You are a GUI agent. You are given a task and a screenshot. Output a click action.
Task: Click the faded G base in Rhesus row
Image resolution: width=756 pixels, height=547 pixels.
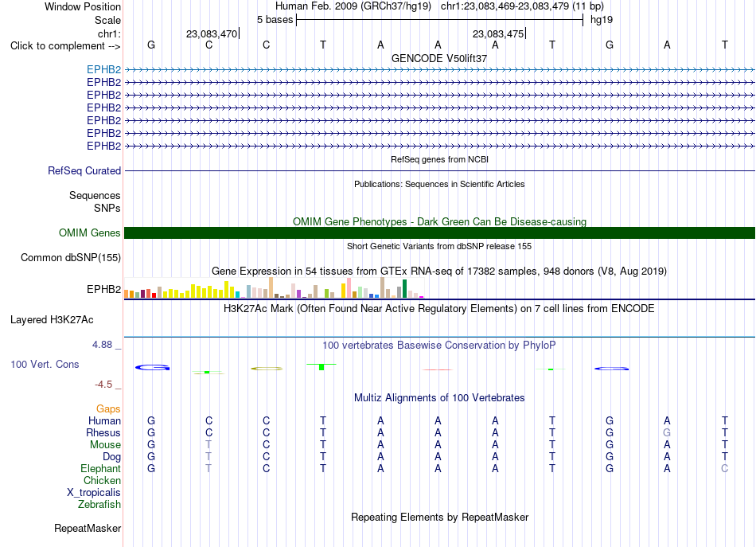(667, 432)
